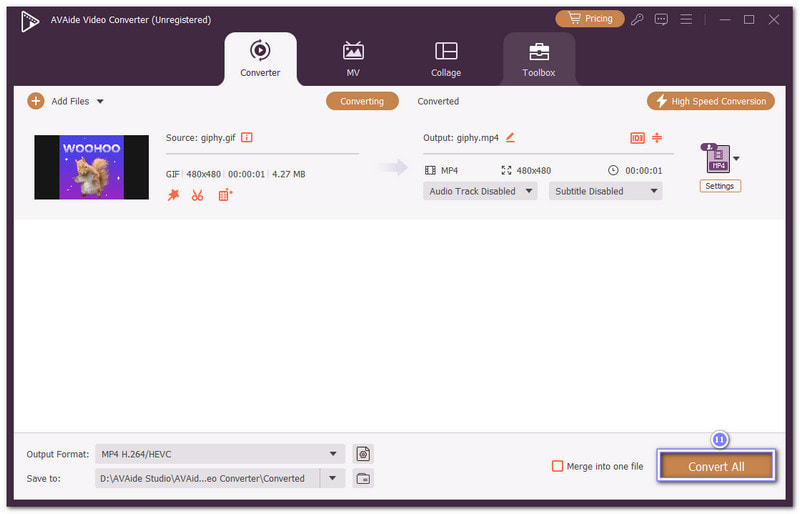
Task: Check Merge into one file
Action: click(558, 466)
